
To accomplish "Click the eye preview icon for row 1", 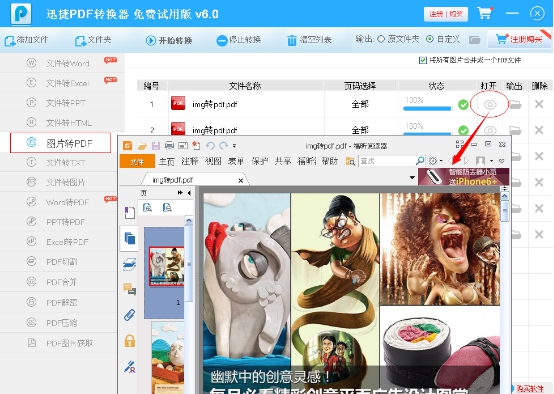I will click(490, 105).
